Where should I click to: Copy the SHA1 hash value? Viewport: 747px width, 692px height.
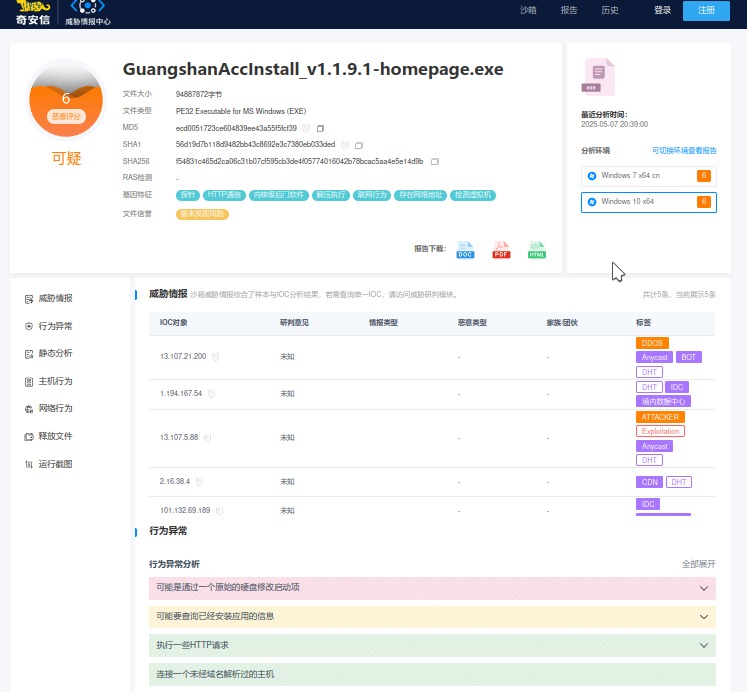[x=359, y=145]
